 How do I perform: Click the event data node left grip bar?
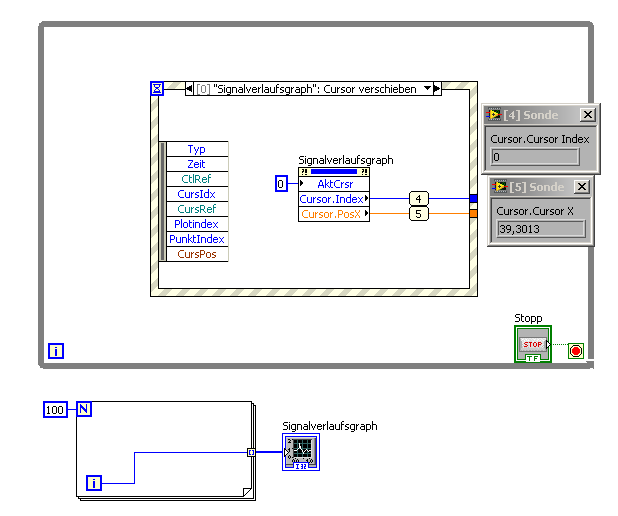pyautogui.click(x=162, y=201)
